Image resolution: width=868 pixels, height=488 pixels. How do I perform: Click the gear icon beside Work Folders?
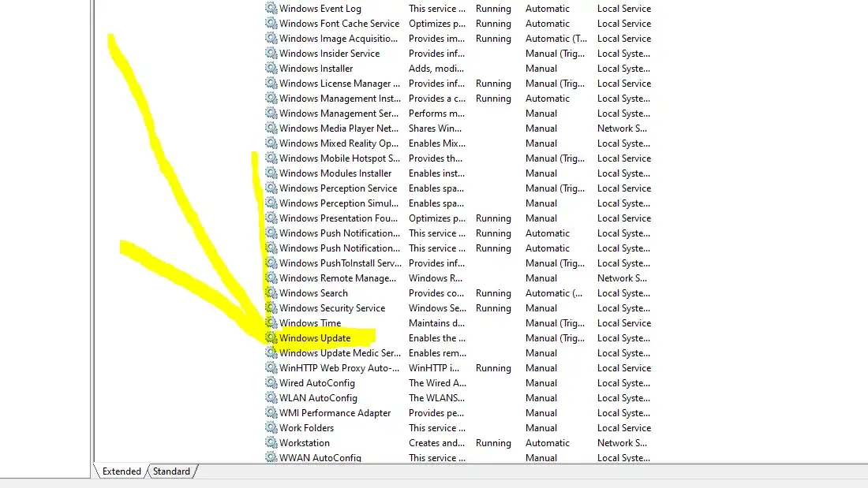(x=271, y=427)
